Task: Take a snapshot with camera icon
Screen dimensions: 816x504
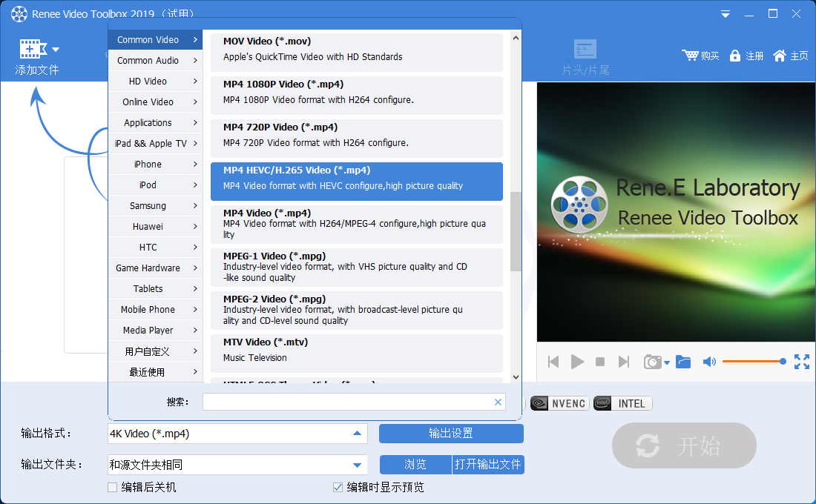Action: 652,362
